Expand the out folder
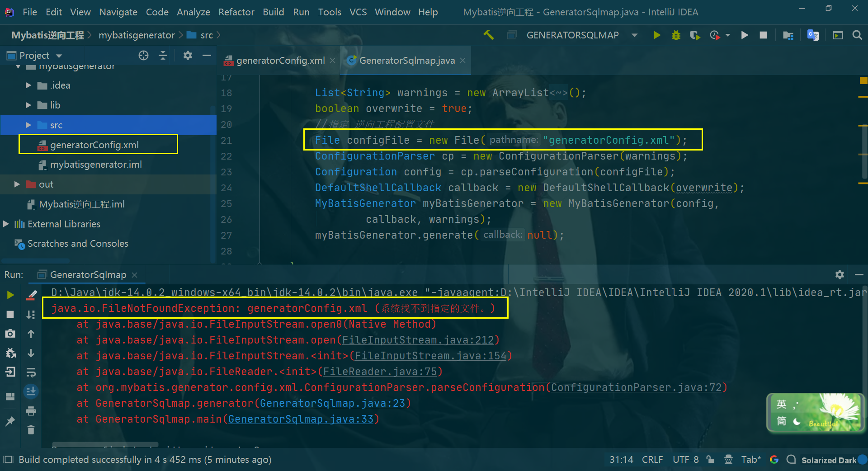 pos(17,184)
